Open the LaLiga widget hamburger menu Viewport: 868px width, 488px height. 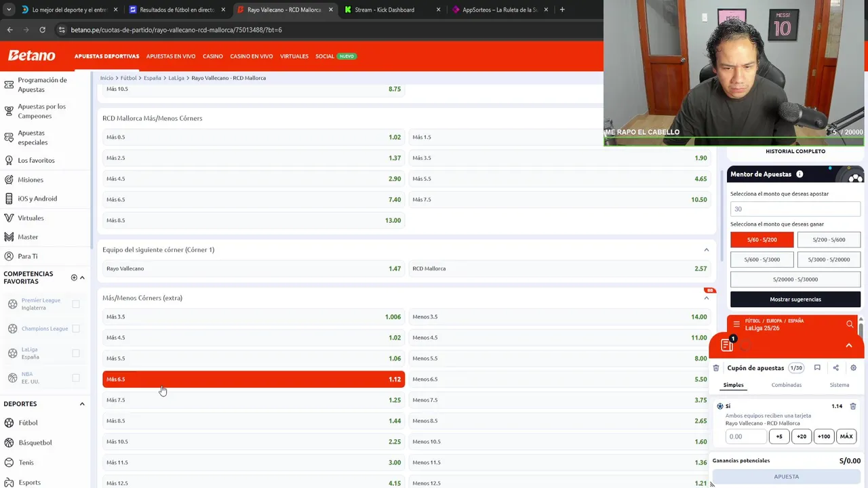tap(736, 325)
